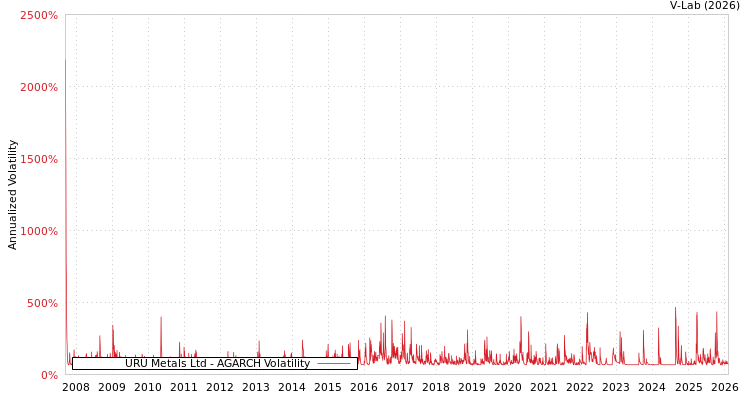Screen dimensions: 750x400
Task: Click the Annualized Volatility axis title
Action: pyautogui.click(x=12, y=195)
